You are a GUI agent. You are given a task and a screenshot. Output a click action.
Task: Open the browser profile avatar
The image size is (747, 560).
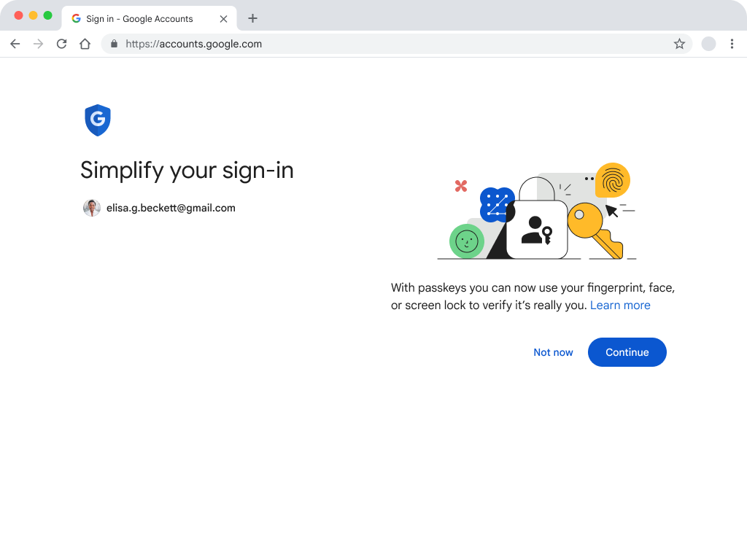click(x=708, y=44)
